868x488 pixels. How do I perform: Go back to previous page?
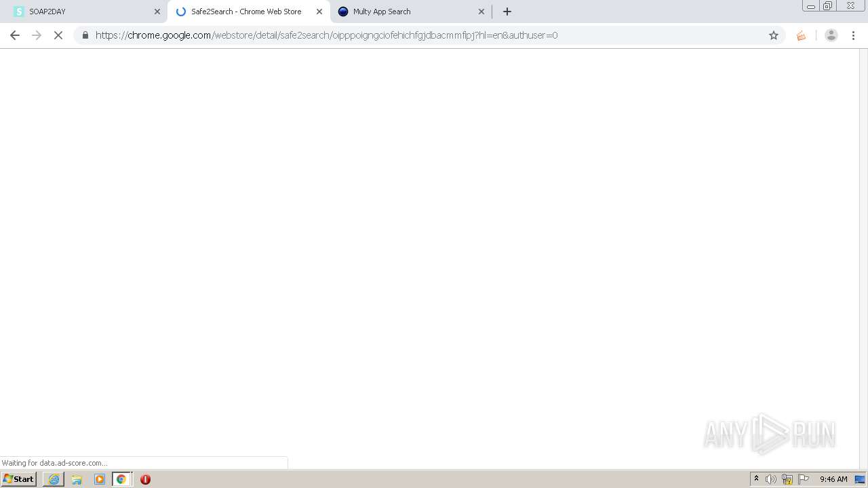[x=15, y=35]
